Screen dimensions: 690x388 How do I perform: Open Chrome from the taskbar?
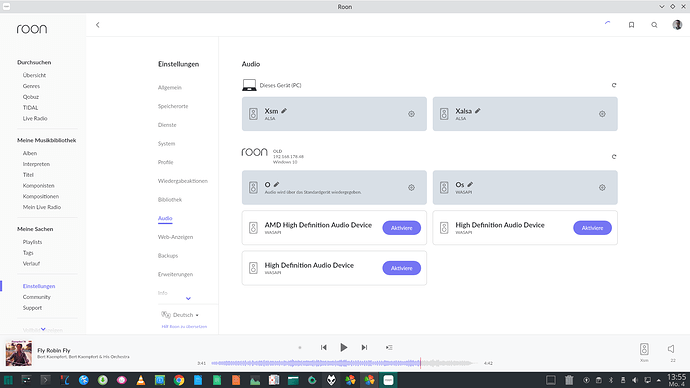click(179, 380)
